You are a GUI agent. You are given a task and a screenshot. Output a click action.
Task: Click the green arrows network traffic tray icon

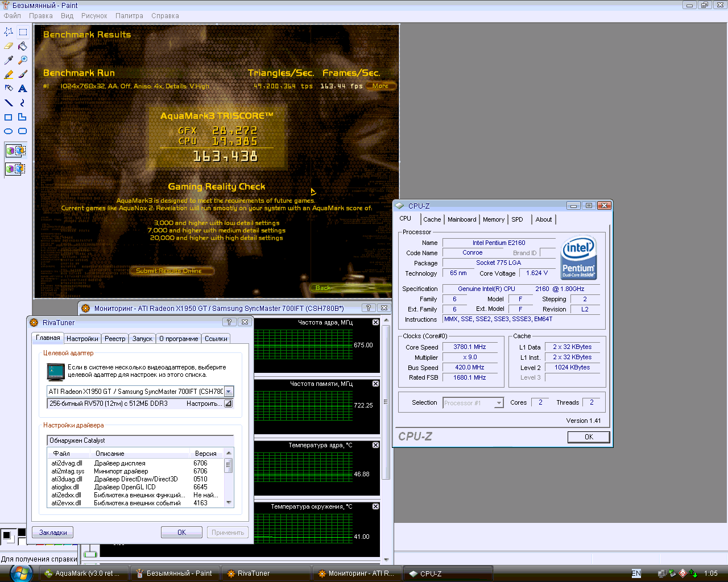coord(693,573)
